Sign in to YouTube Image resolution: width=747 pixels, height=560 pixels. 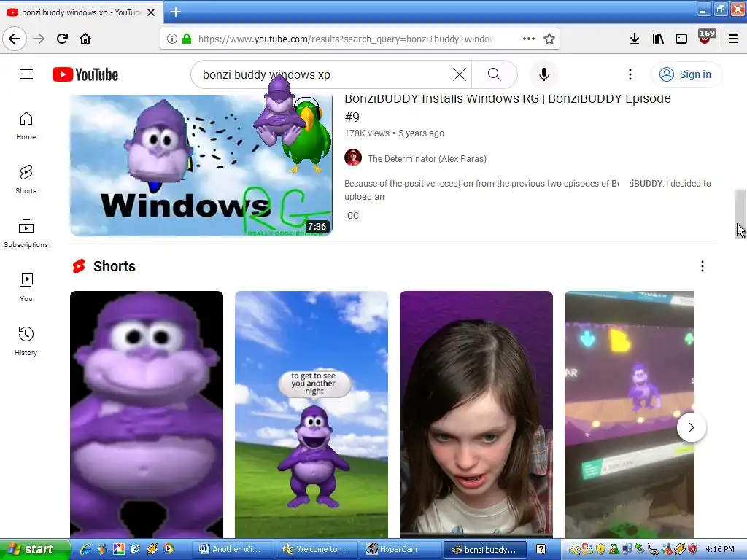tap(686, 74)
